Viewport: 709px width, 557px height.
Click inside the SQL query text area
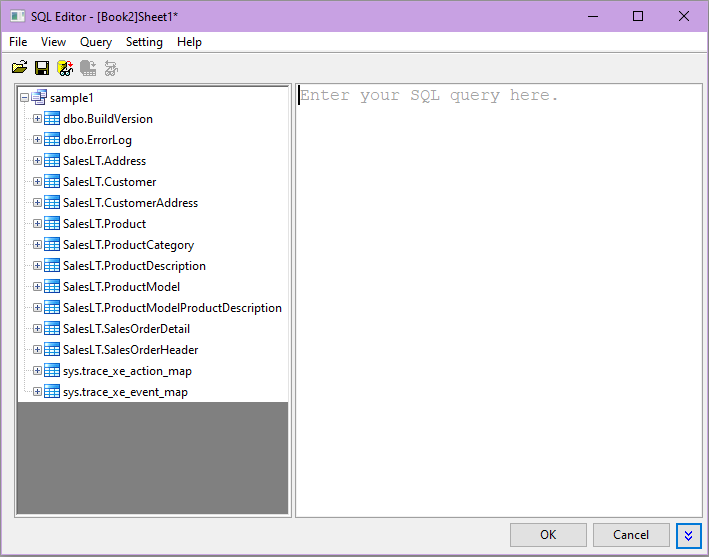click(498, 300)
